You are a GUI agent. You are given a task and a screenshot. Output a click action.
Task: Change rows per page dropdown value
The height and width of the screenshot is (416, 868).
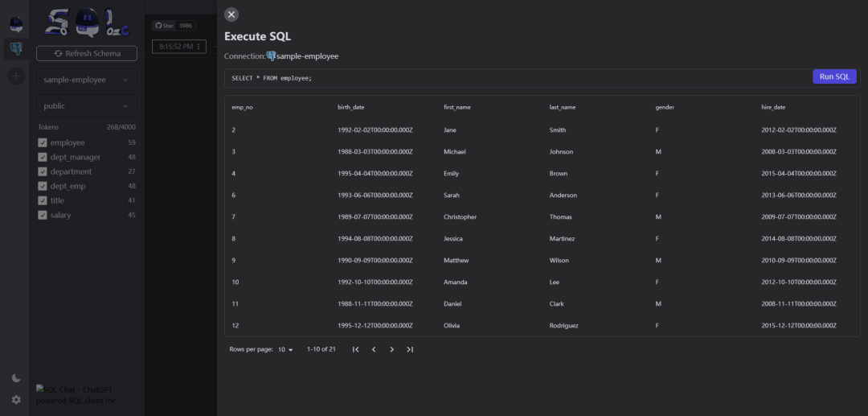285,349
